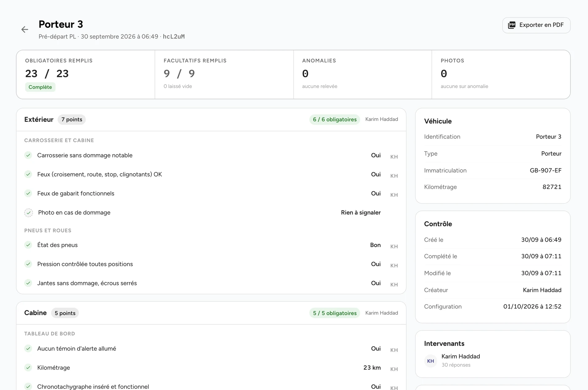Click check icon for Jantes sans dommage

(x=28, y=283)
